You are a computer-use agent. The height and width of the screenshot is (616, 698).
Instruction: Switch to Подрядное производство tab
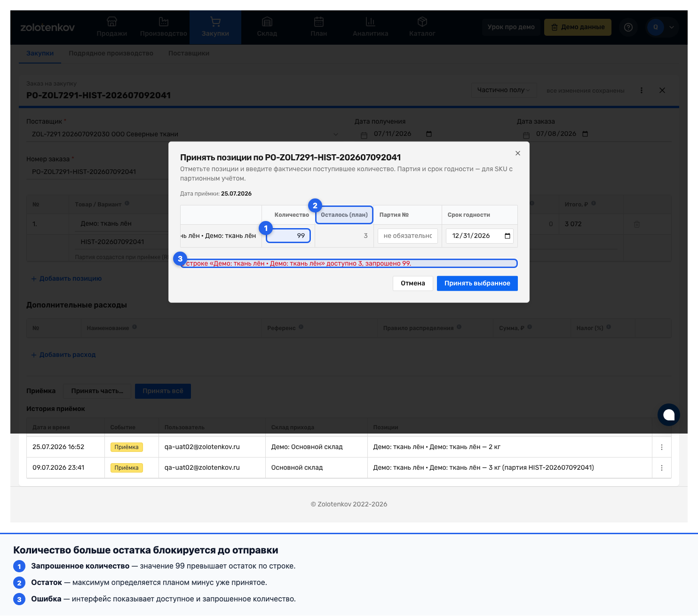(111, 53)
